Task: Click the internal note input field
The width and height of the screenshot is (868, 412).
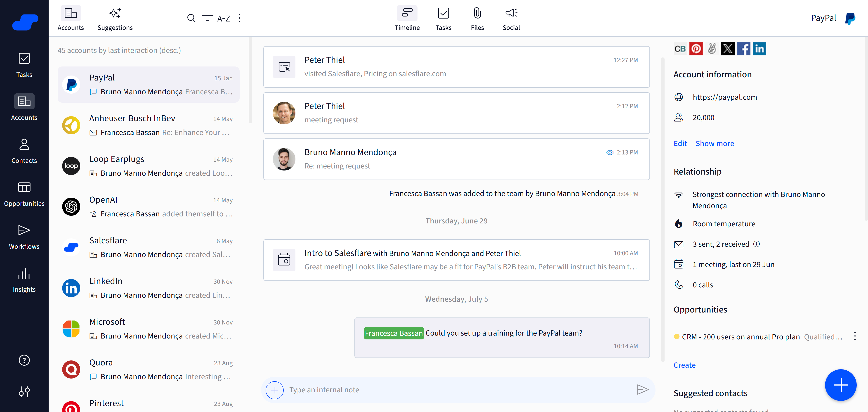Action: pyautogui.click(x=404, y=390)
